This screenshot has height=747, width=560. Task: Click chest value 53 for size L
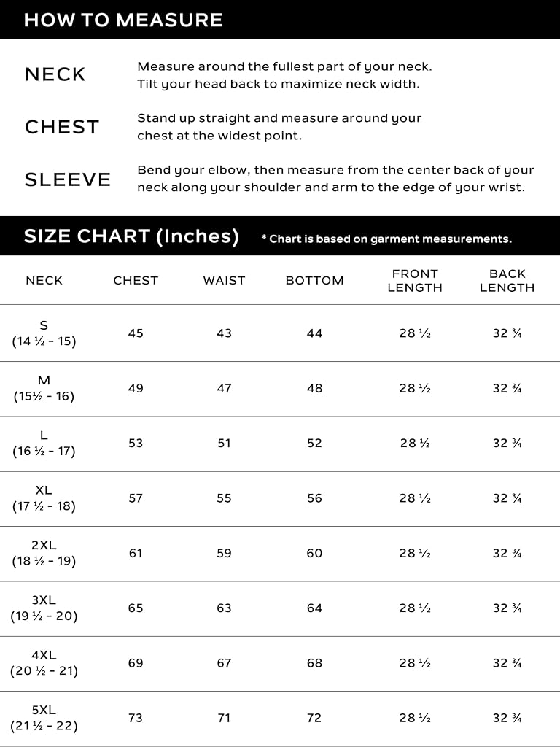click(x=136, y=443)
